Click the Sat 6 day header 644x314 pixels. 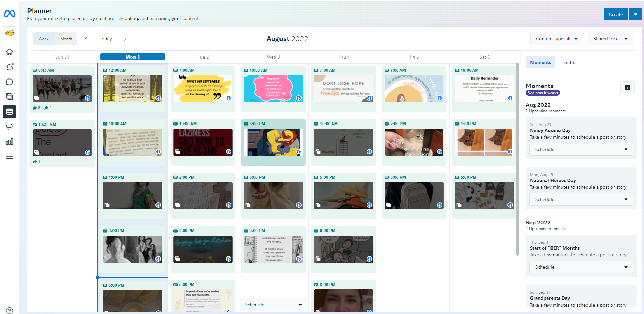coord(484,57)
